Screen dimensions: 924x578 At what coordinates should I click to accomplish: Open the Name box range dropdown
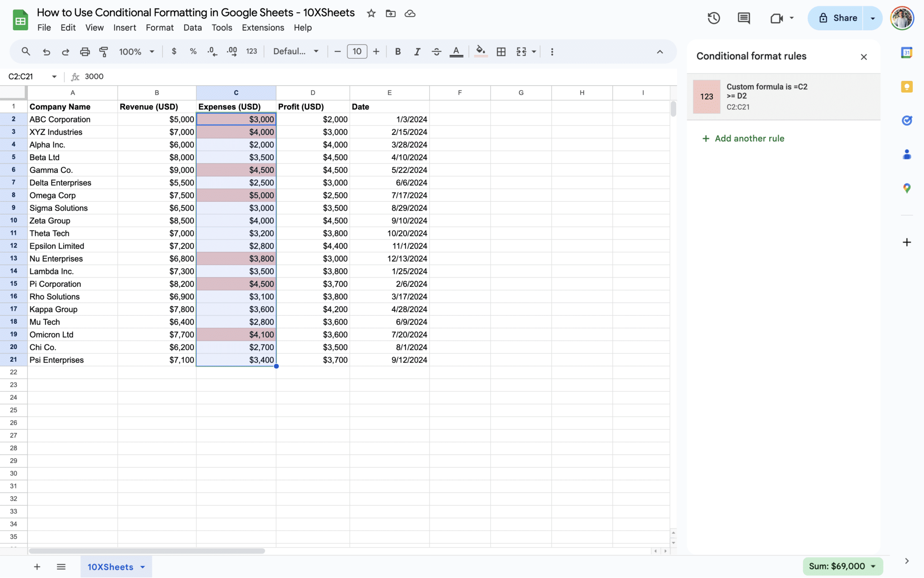click(x=54, y=76)
